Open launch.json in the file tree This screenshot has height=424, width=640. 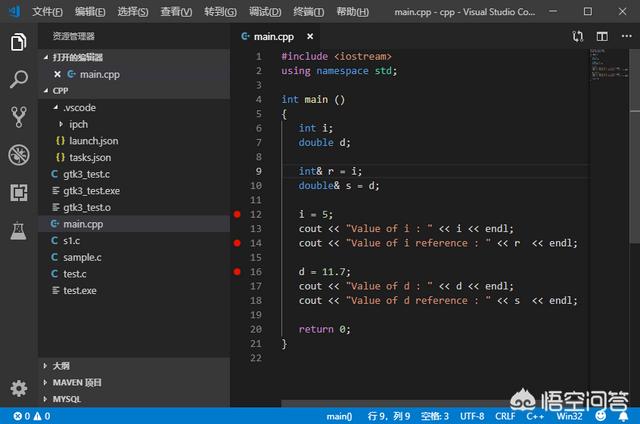(92, 141)
